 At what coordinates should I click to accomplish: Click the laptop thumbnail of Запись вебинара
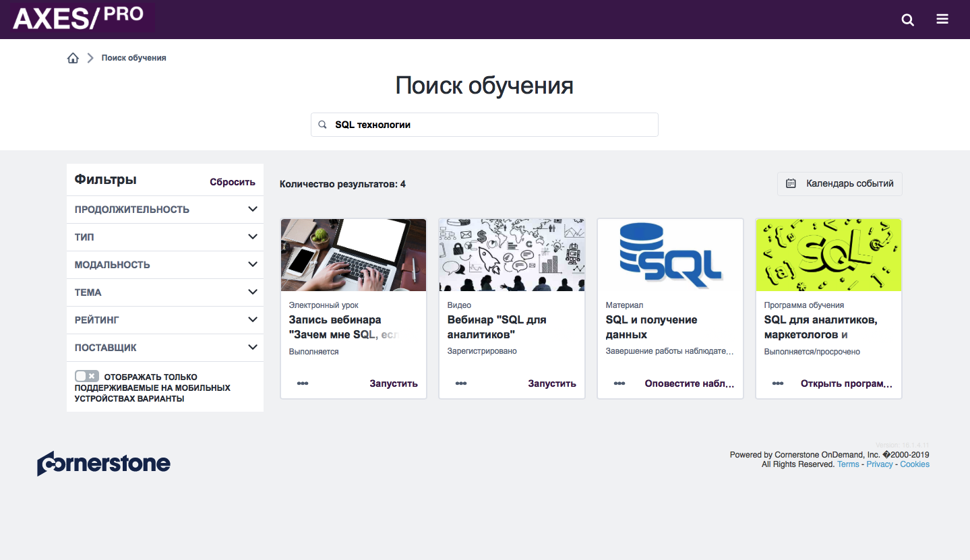click(354, 255)
